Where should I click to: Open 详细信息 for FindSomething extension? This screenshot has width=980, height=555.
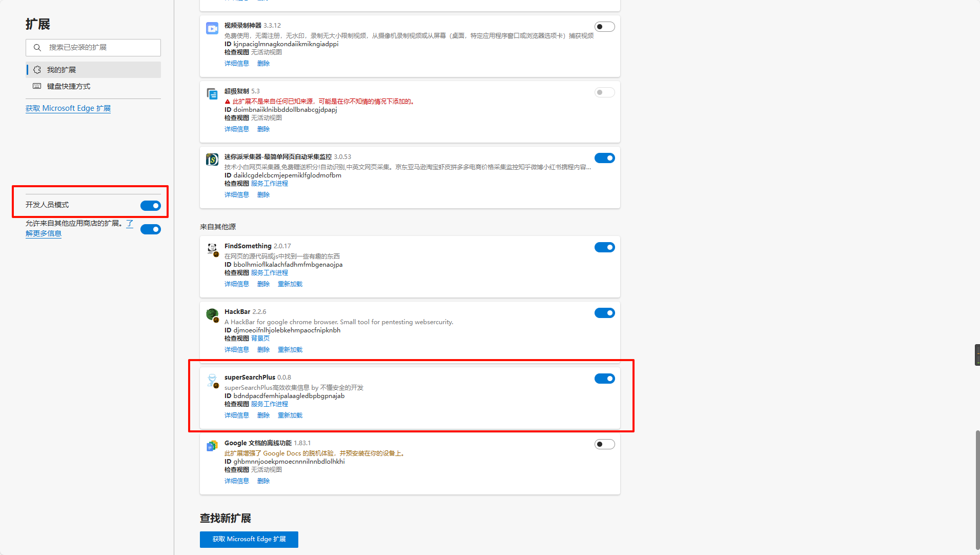pyautogui.click(x=236, y=284)
